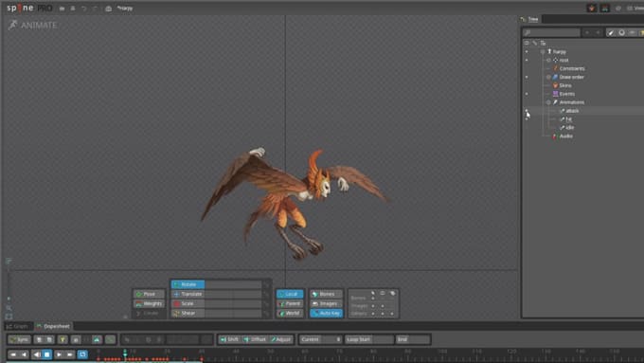Click the Sync button in the dopesheet
644x363 pixels.
point(19,339)
